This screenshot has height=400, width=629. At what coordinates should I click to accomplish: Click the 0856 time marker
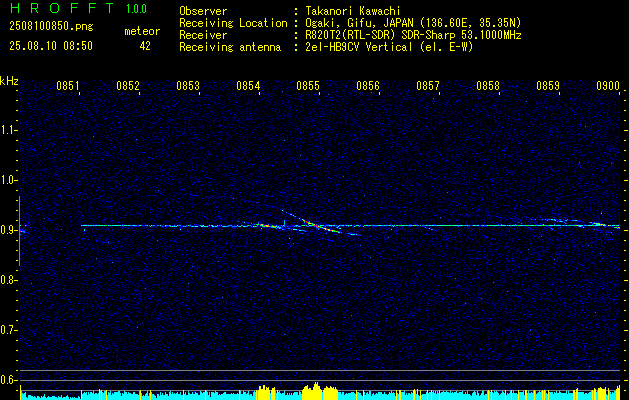click(x=368, y=85)
